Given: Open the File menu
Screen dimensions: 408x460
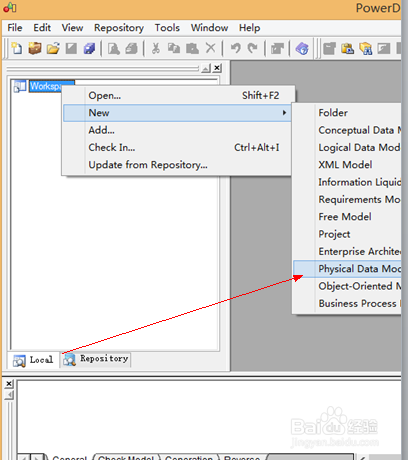Looking at the screenshot, I should pos(15,28).
